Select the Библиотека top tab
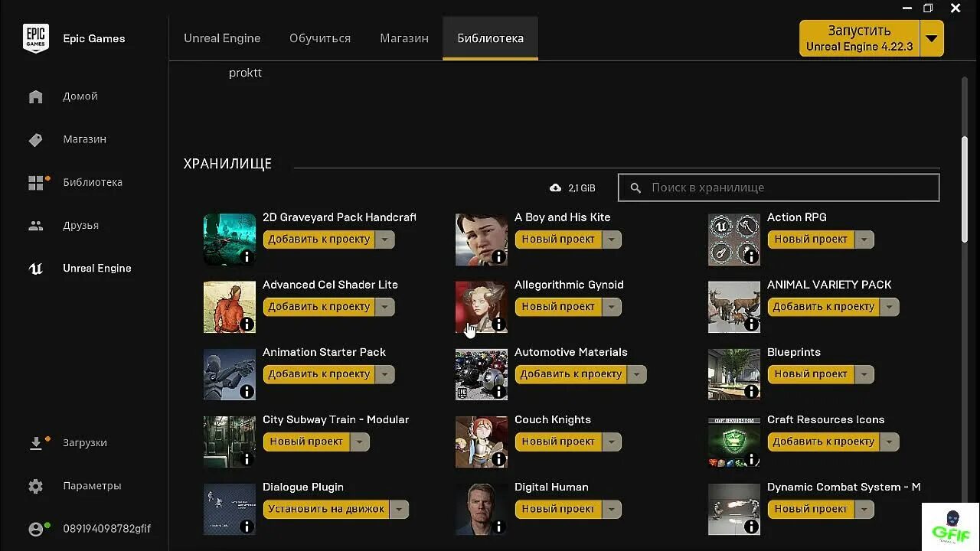This screenshot has height=551, width=980. coord(491,38)
